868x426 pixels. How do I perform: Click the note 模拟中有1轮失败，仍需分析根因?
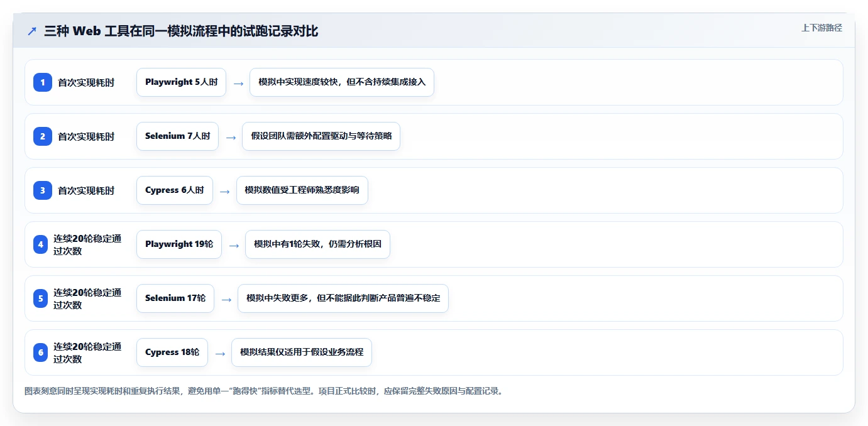click(x=317, y=244)
